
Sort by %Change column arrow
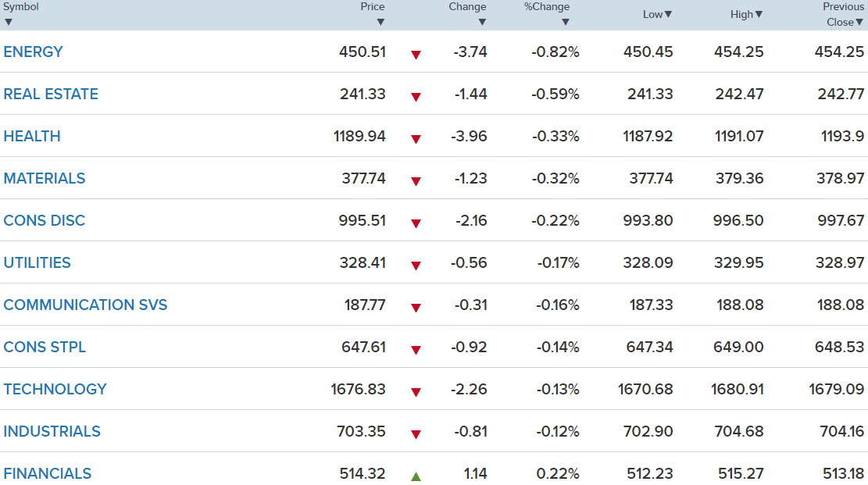tap(565, 22)
